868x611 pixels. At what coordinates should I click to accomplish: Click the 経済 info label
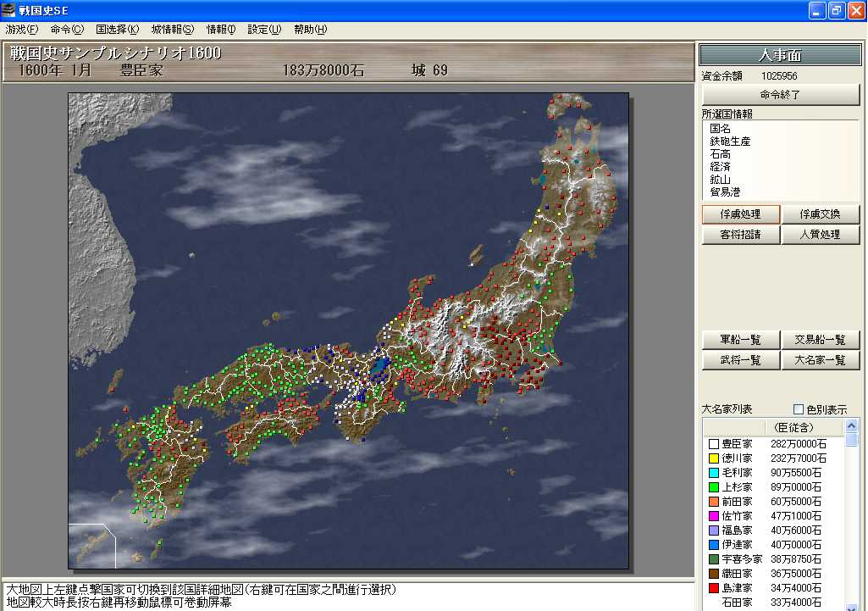click(x=720, y=167)
